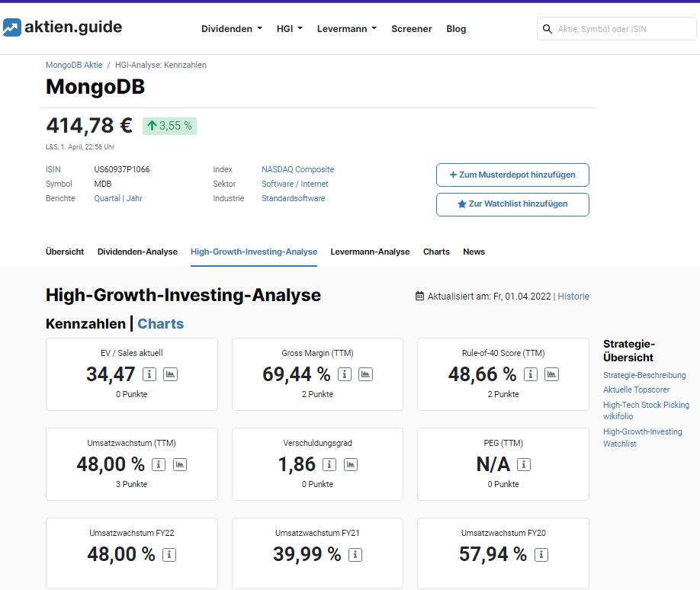Open the Charts tab in stock navigation
Viewport: 700px width, 590px height.
[436, 252]
